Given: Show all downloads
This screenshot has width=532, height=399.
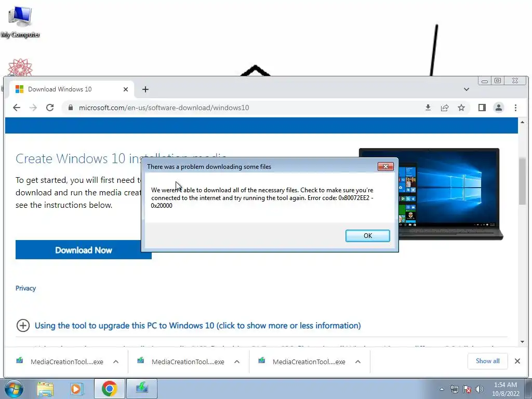Looking at the screenshot, I should coord(487,361).
